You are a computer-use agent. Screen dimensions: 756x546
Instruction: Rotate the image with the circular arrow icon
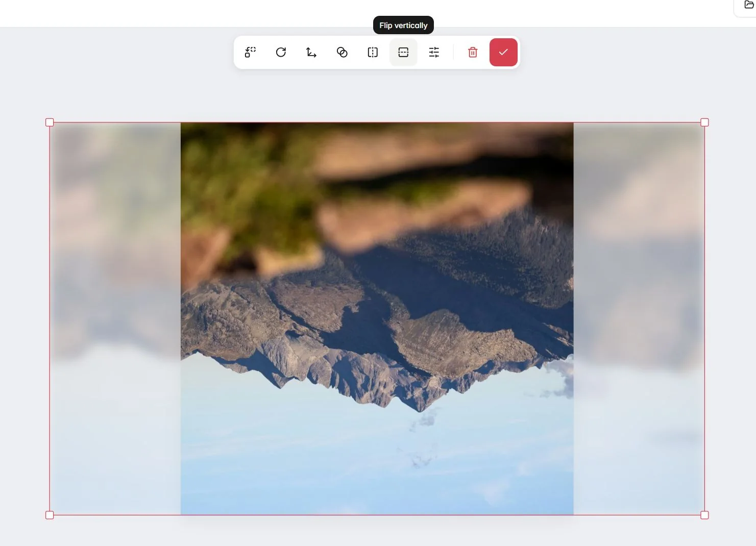click(x=281, y=52)
